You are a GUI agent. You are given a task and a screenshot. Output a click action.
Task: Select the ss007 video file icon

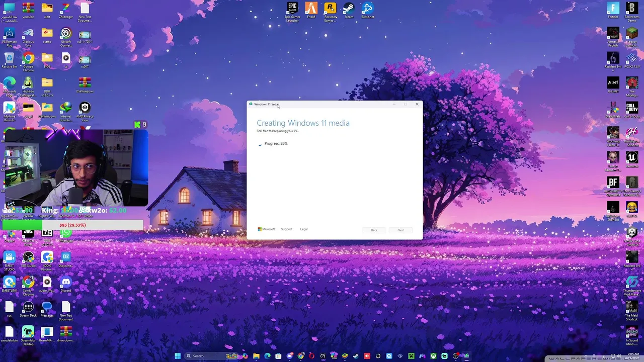[85, 60]
